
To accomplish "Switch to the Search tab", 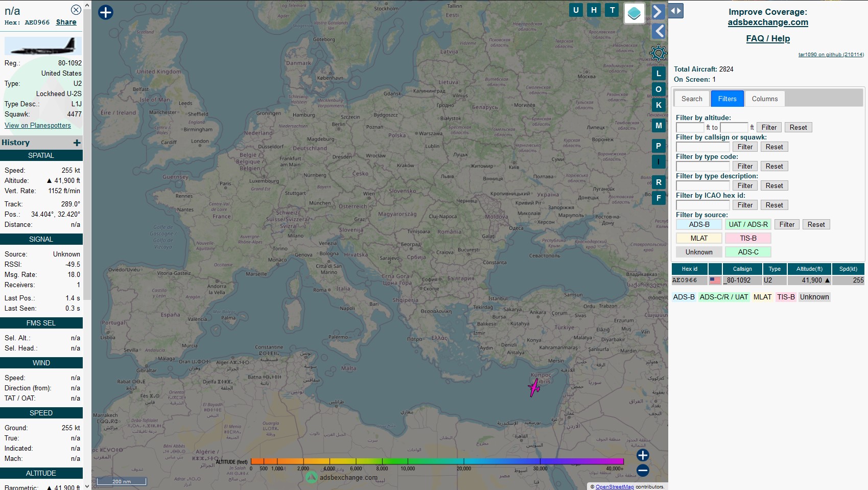I will (692, 99).
